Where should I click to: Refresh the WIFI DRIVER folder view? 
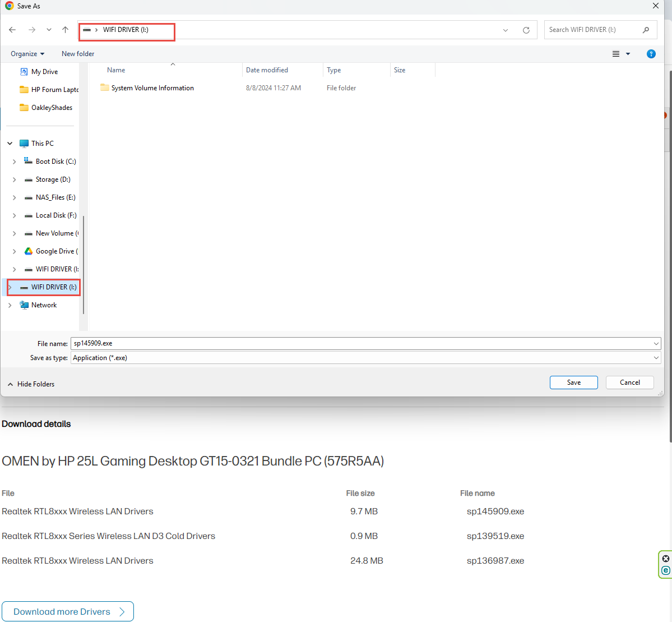pyautogui.click(x=526, y=30)
